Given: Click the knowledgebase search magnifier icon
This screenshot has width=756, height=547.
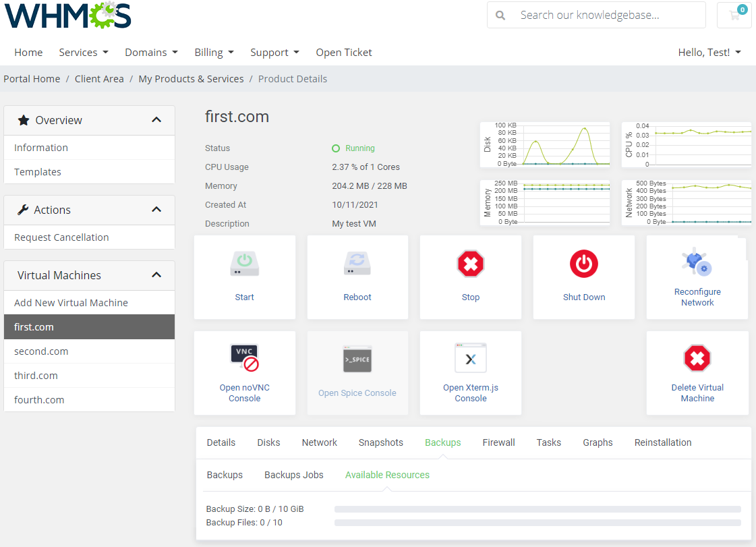Looking at the screenshot, I should tap(500, 16).
